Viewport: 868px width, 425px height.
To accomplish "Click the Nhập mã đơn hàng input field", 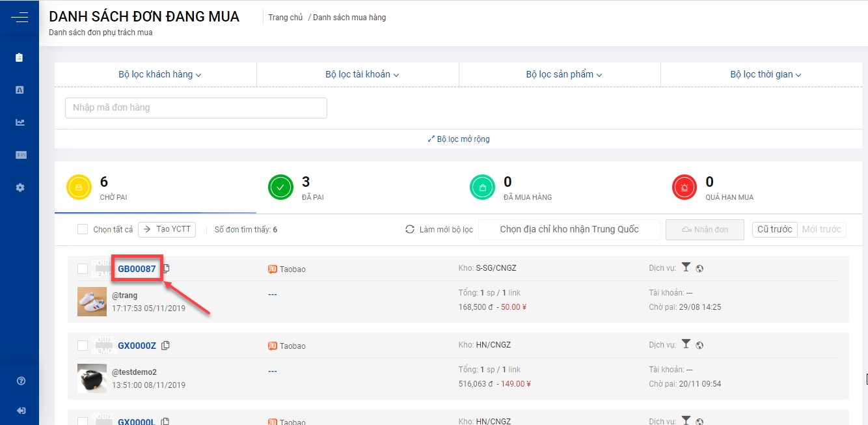I will click(x=196, y=108).
